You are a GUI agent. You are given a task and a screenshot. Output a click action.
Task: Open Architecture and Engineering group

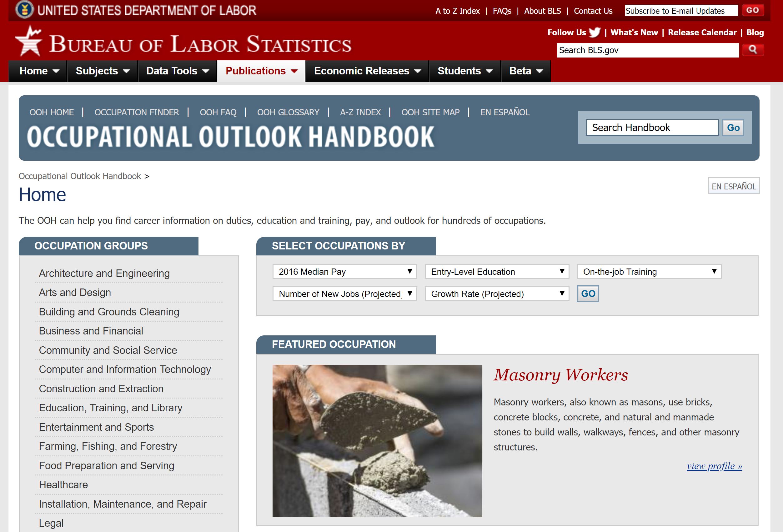click(104, 273)
